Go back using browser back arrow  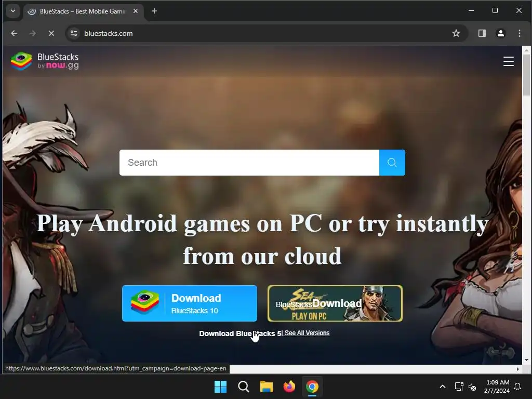coord(14,33)
